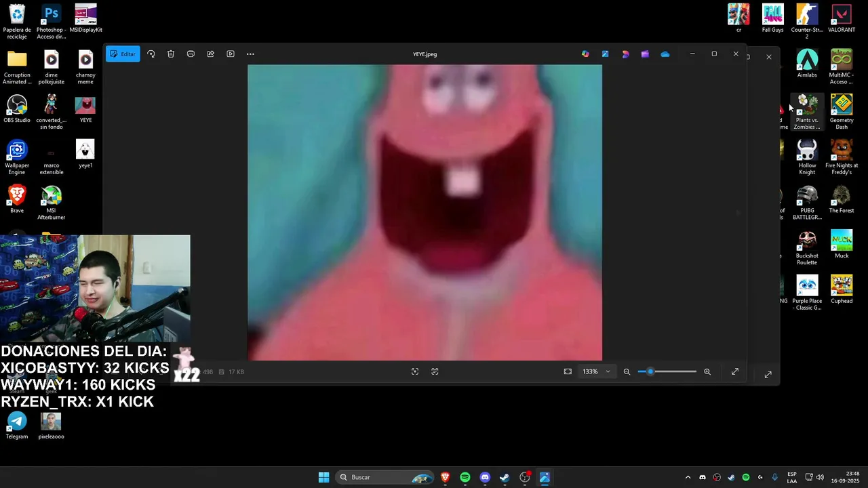Enter full screen in the Photos viewer
The width and height of the screenshot is (868, 488).
tap(735, 371)
